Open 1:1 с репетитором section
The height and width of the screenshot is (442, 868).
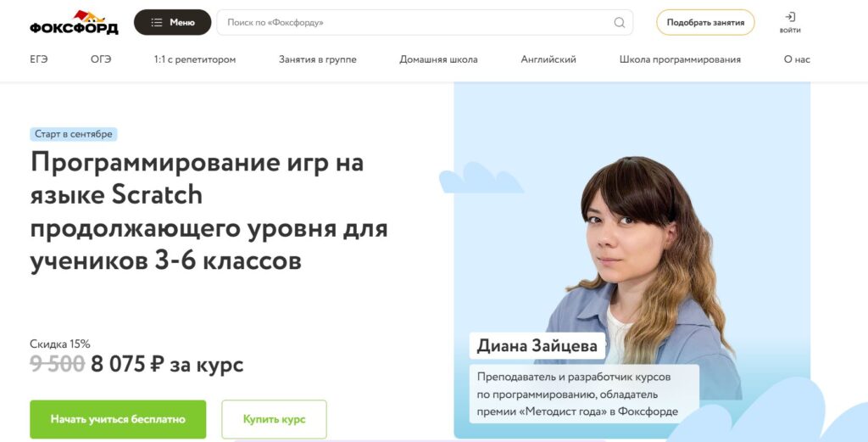pos(195,59)
